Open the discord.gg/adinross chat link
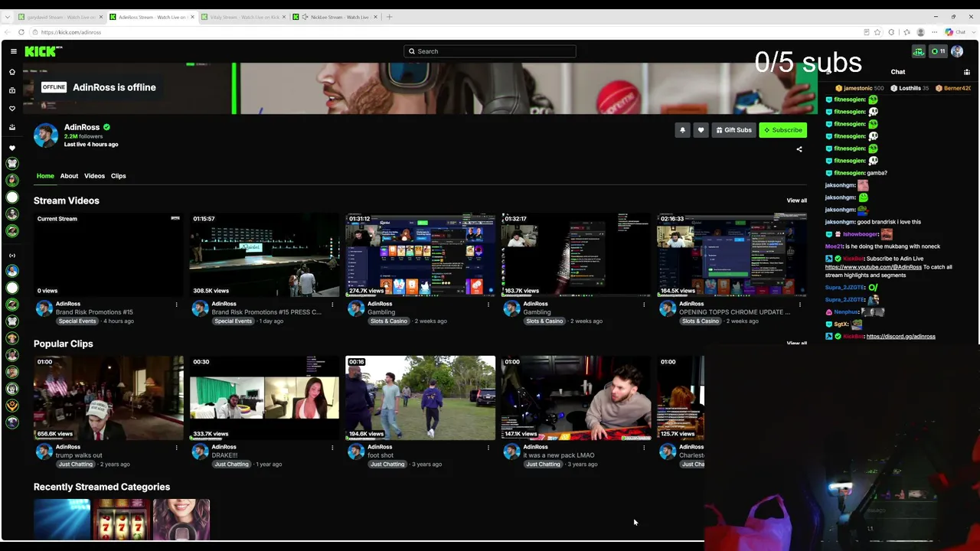This screenshot has width=980, height=551. tap(900, 337)
